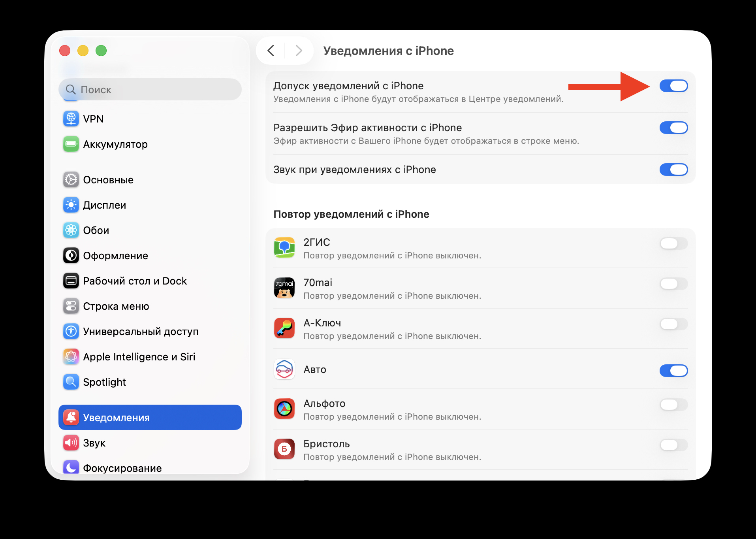Select Уведомления in the sidebar

(x=116, y=417)
